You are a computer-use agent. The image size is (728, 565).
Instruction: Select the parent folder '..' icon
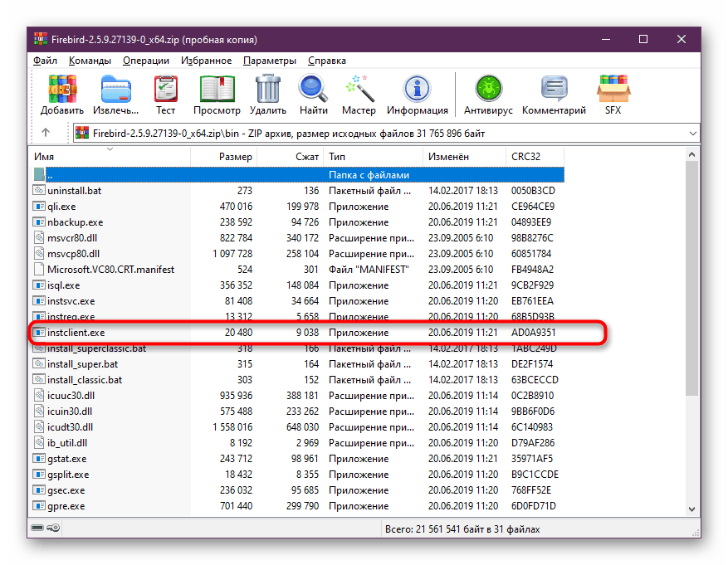point(39,174)
